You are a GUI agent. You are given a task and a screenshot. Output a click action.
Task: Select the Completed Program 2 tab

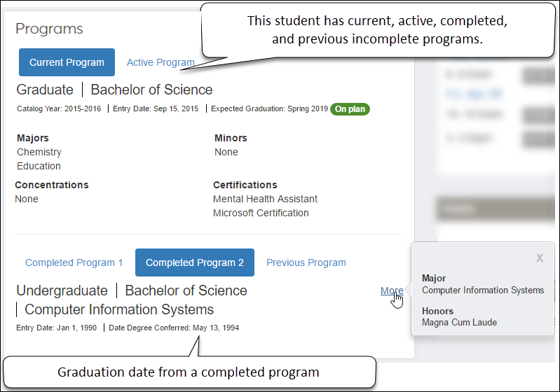(195, 263)
